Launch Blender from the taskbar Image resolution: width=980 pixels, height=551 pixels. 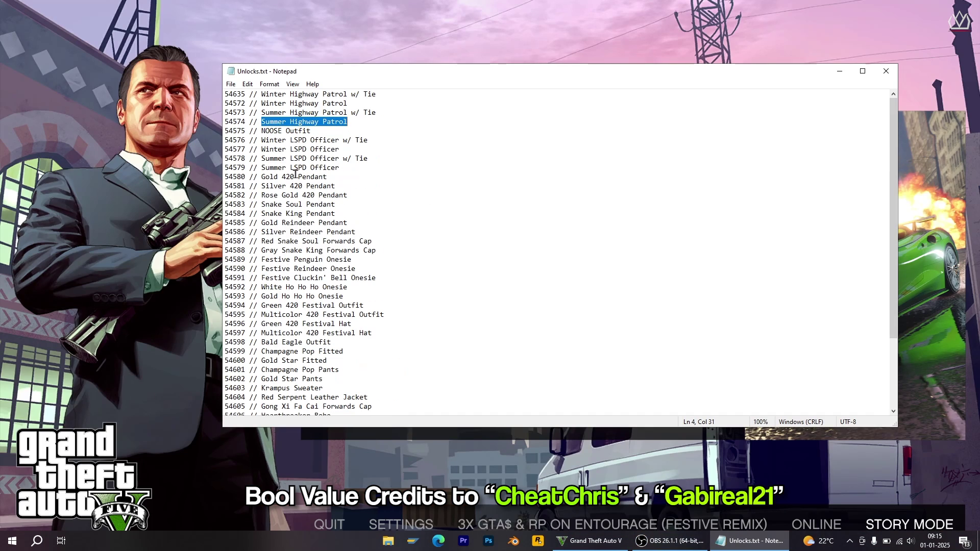pyautogui.click(x=513, y=541)
